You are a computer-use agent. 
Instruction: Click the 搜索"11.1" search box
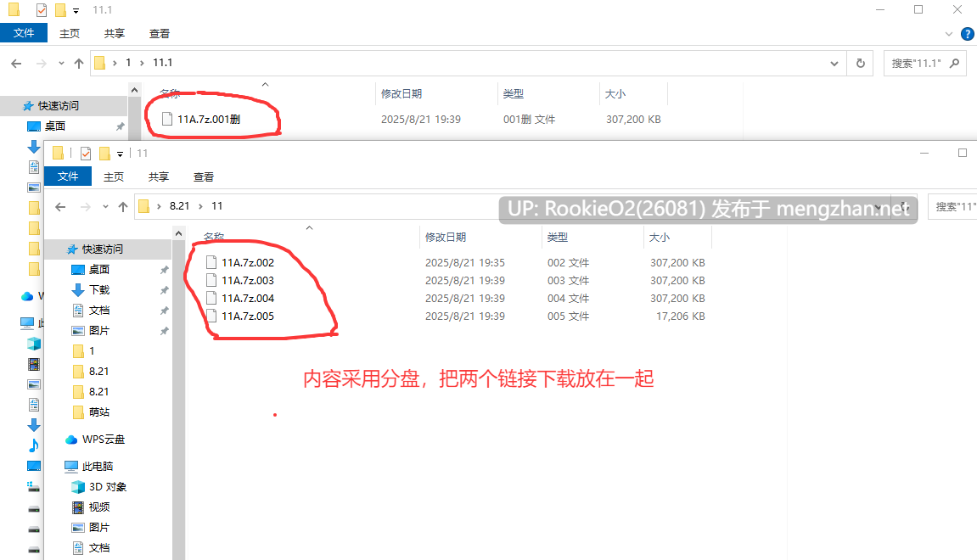click(x=924, y=63)
